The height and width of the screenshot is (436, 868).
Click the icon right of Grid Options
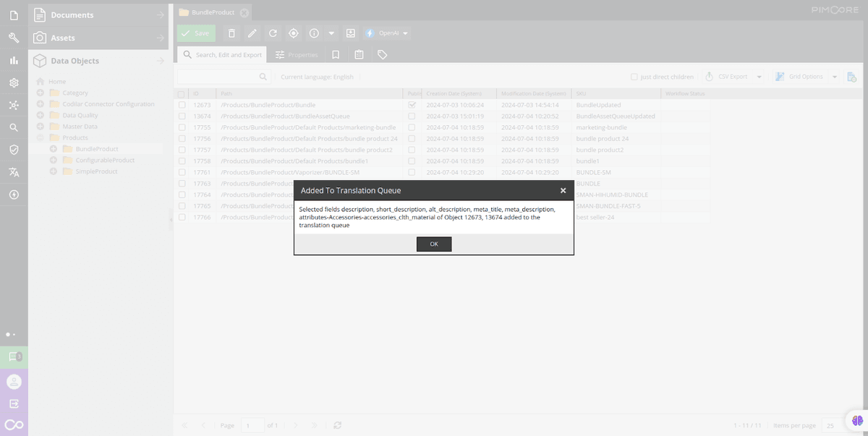[851, 77]
